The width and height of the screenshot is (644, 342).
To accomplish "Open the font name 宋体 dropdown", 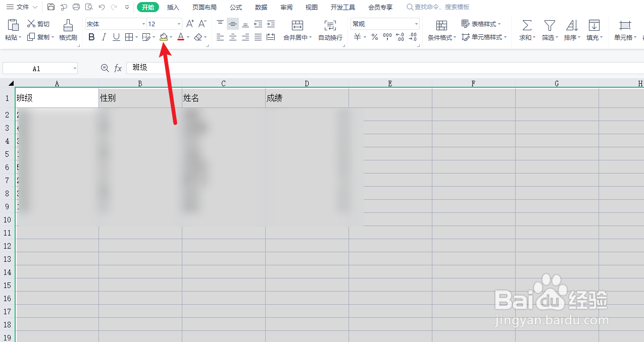I will point(143,24).
